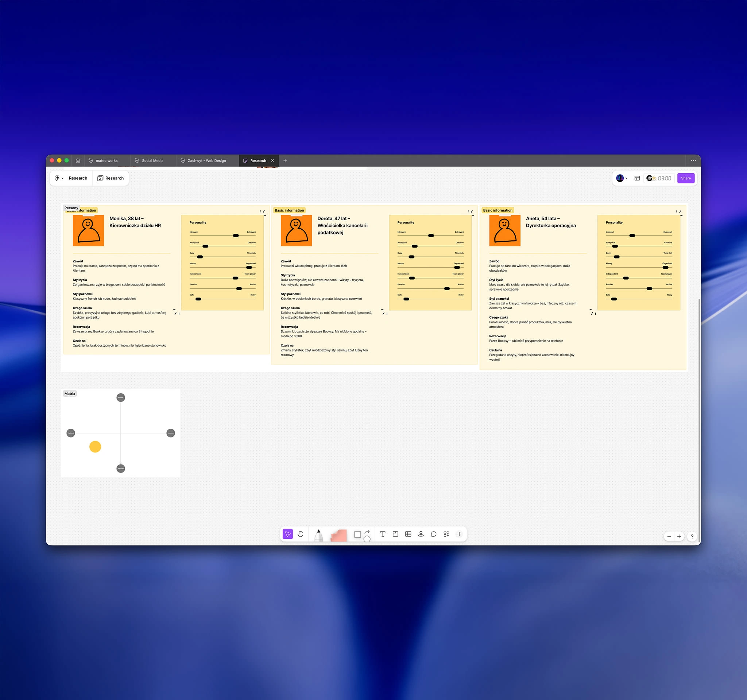Select the Text tool
Viewport: 747px width, 700px height.
click(383, 534)
